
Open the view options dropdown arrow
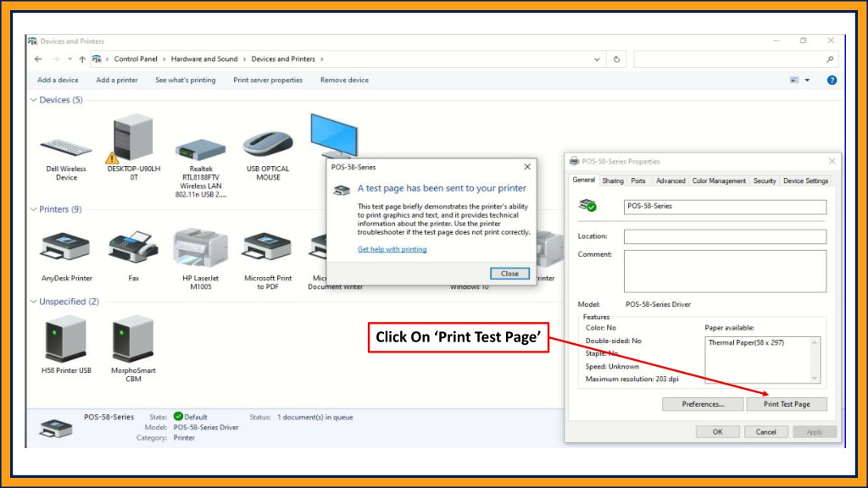coord(807,80)
